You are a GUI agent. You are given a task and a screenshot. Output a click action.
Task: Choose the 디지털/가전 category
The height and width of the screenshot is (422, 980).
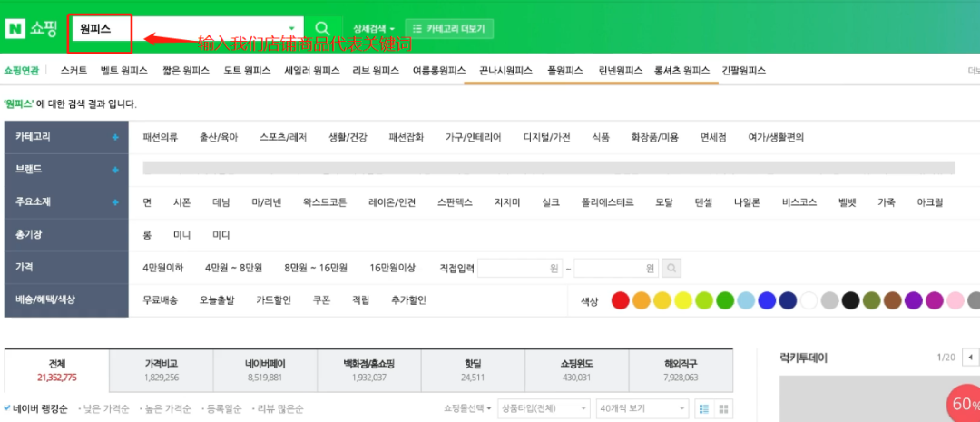click(x=547, y=138)
